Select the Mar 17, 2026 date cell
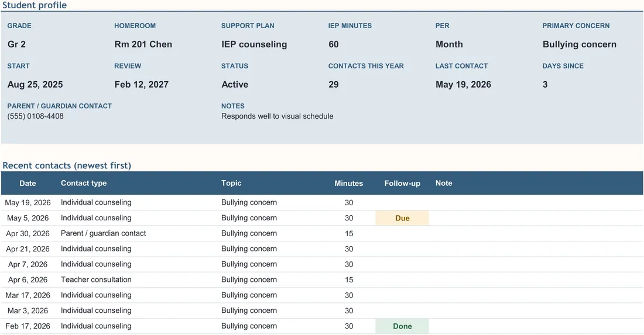 28,295
